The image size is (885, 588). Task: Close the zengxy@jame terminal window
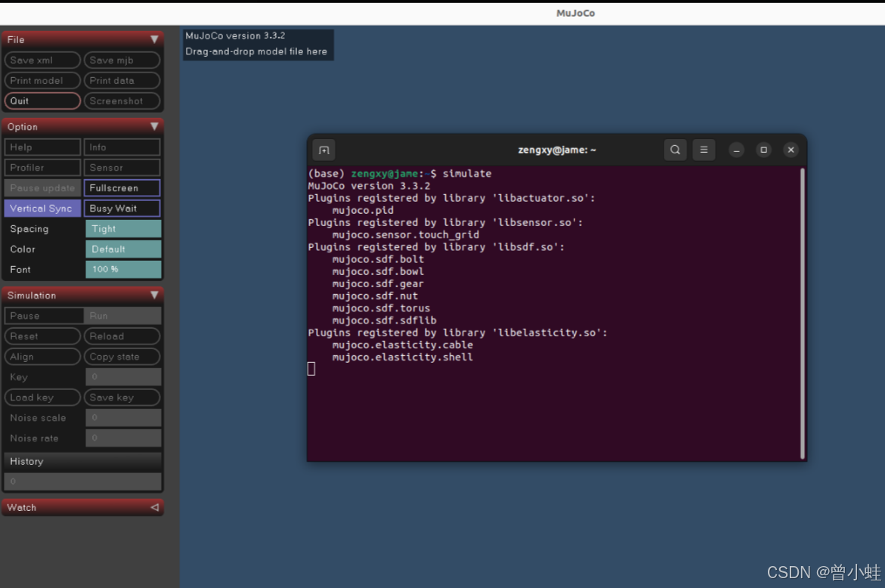coord(791,150)
